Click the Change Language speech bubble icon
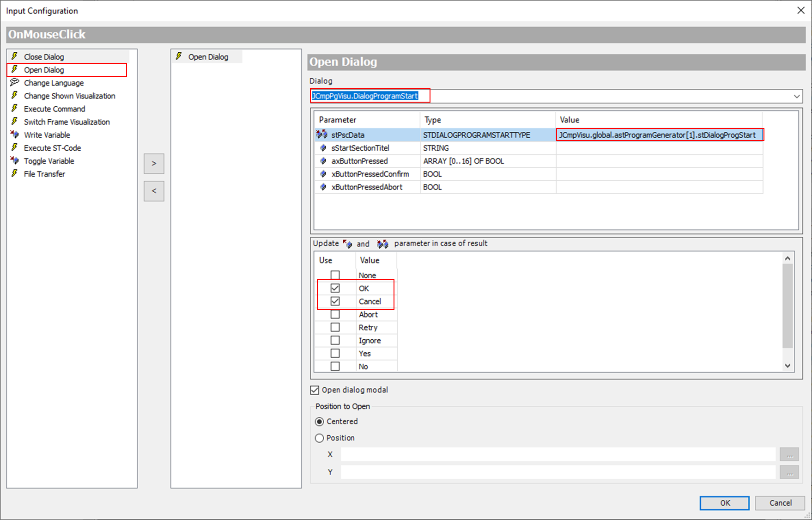The width and height of the screenshot is (812, 520). (x=15, y=82)
